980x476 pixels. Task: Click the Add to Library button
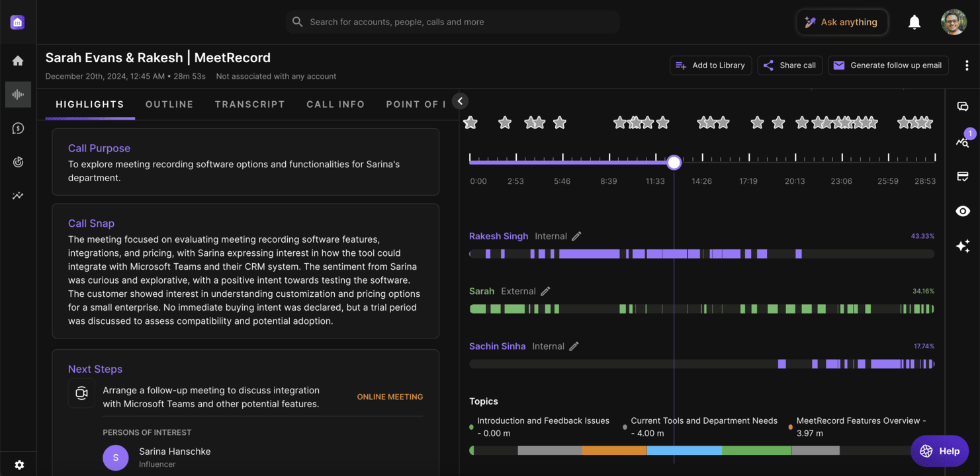(x=710, y=65)
